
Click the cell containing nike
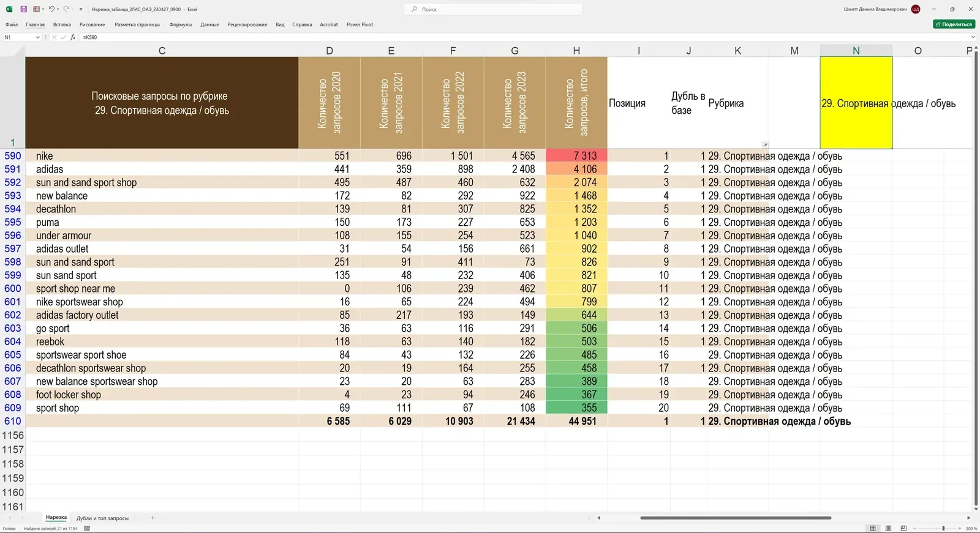pyautogui.click(x=162, y=156)
